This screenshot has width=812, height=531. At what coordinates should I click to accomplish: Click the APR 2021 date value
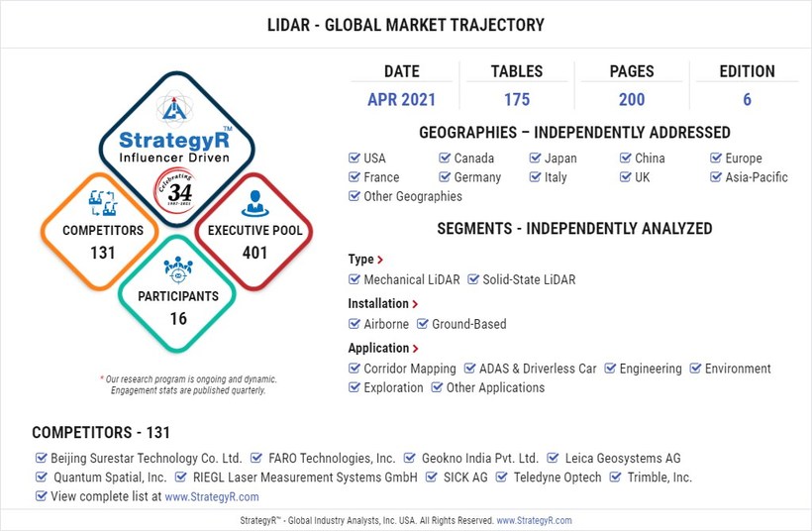[x=402, y=99]
